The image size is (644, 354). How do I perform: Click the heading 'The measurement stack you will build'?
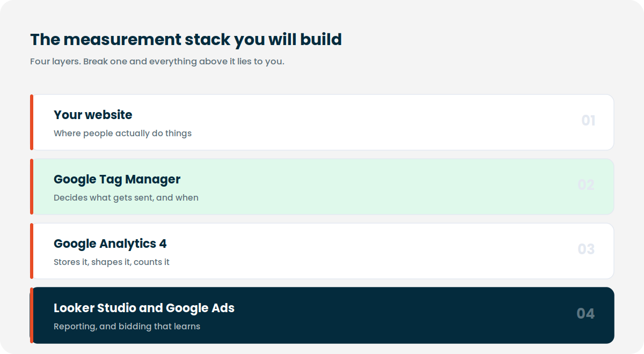(186, 39)
